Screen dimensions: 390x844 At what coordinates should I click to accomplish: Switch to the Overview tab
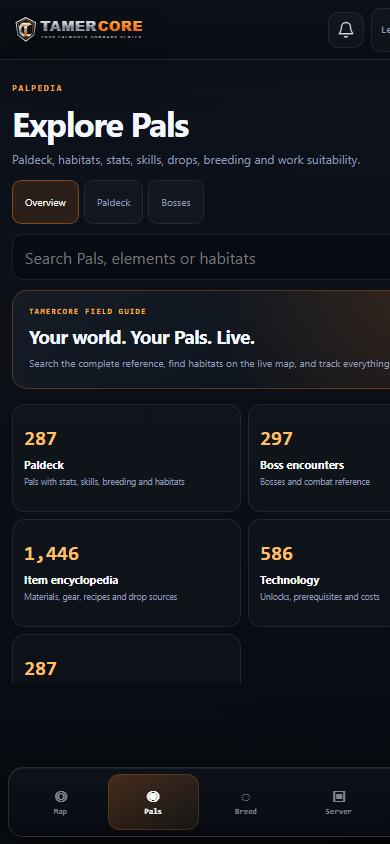pyautogui.click(x=45, y=202)
